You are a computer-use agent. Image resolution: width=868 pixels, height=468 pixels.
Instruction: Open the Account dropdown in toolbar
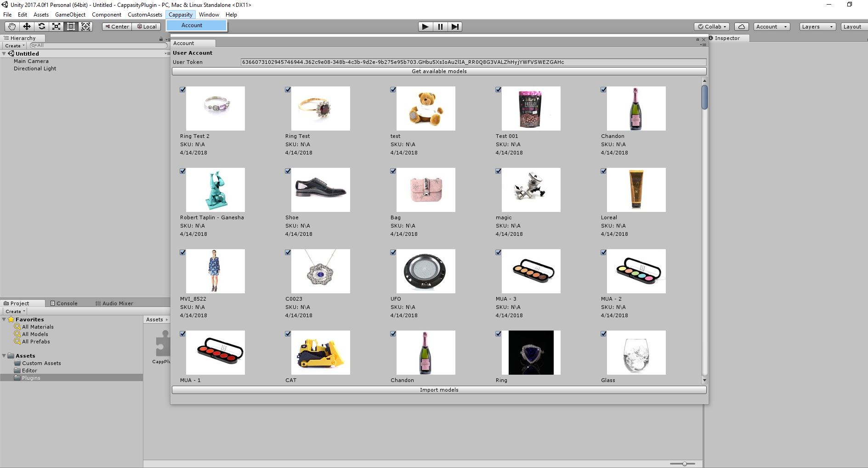772,27
